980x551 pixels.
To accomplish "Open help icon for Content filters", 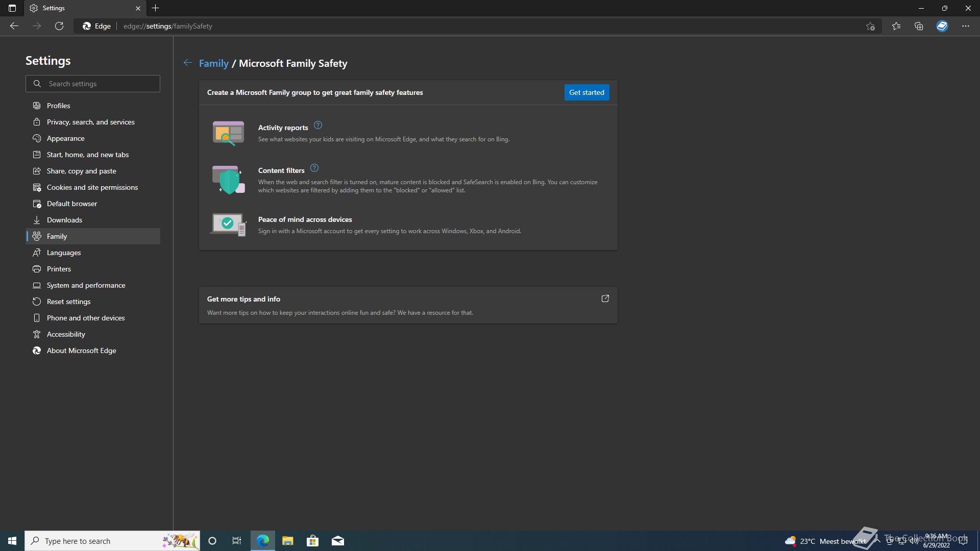I will point(314,168).
